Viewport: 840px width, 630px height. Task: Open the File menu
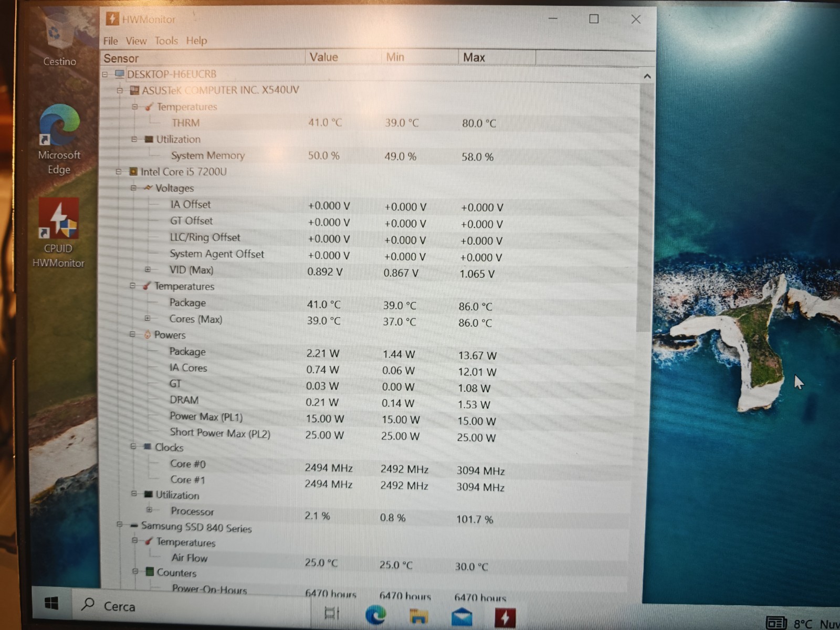pos(110,41)
